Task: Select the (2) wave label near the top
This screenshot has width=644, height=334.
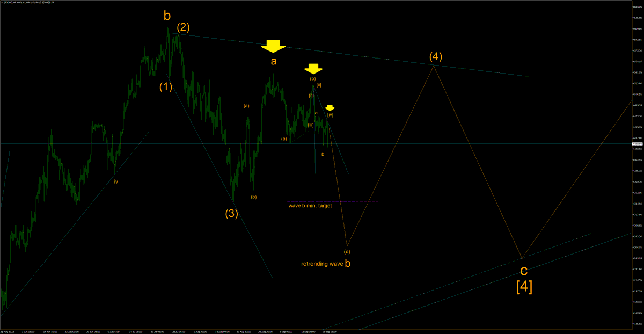Action: tap(183, 28)
